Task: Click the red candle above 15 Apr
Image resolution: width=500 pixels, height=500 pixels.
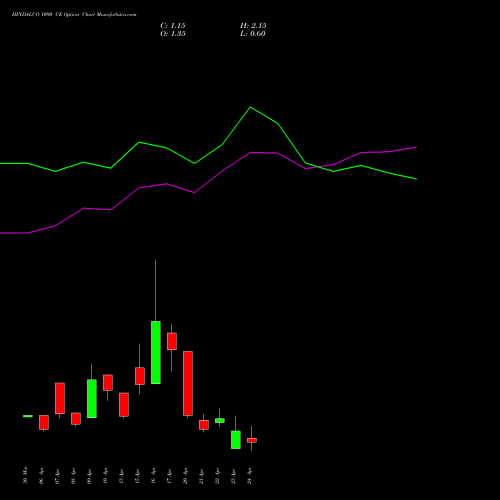Action: coord(140,376)
